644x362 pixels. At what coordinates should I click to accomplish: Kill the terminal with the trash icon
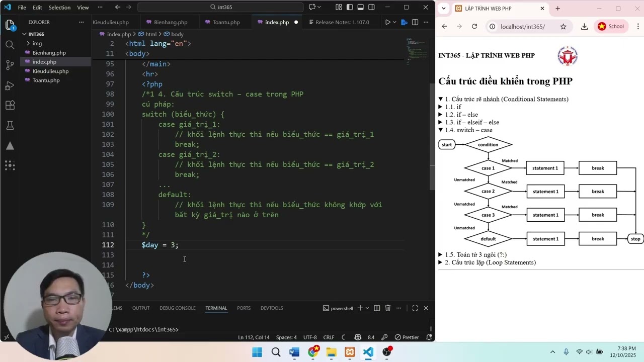(x=388, y=308)
